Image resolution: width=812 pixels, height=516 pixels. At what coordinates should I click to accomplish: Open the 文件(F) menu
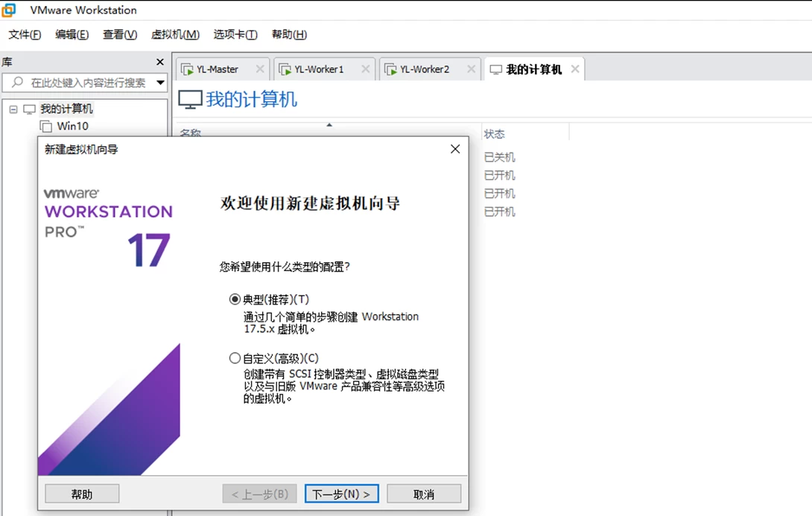pos(25,35)
